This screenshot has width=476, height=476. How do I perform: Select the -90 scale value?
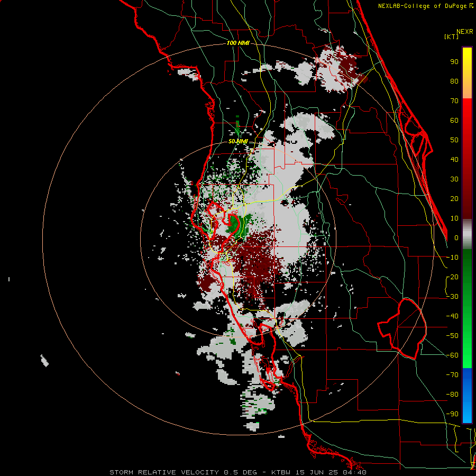coord(452,414)
